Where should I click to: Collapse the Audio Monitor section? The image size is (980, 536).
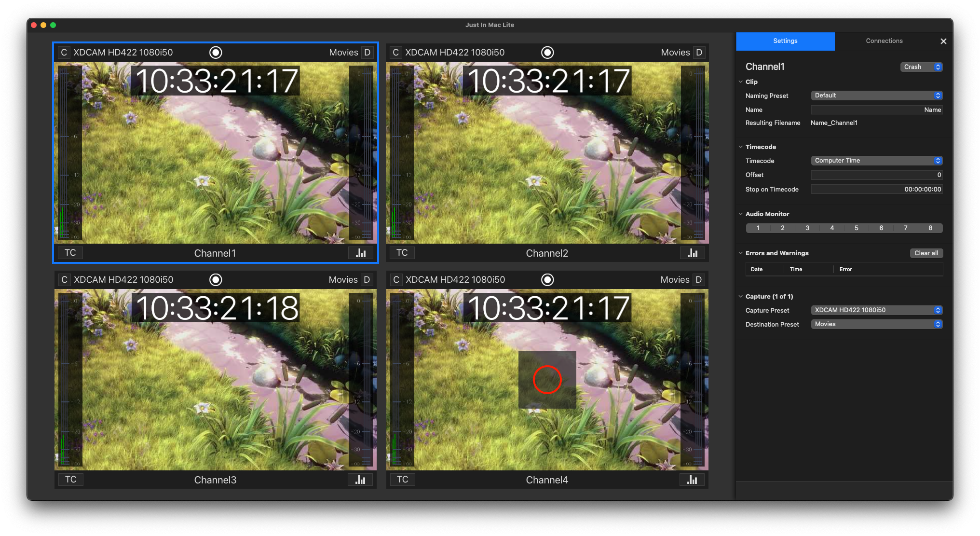[x=741, y=214]
